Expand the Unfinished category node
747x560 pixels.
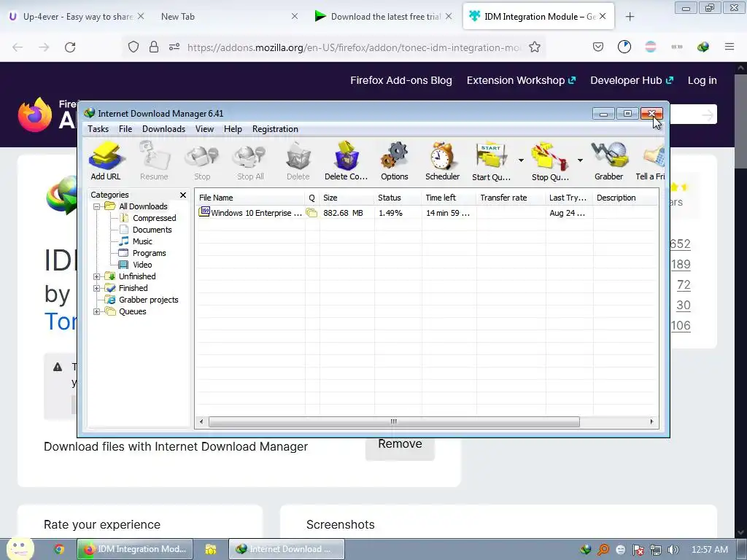[97, 276]
